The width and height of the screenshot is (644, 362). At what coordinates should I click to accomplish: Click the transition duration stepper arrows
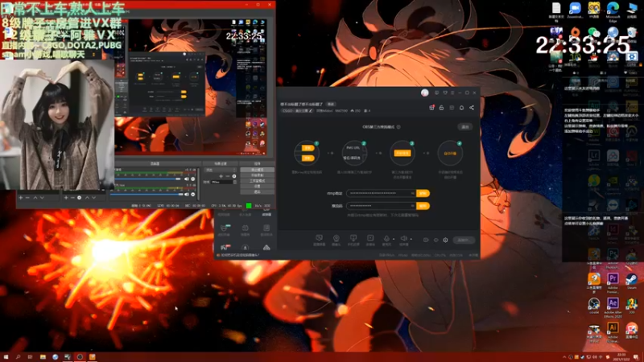point(235,182)
